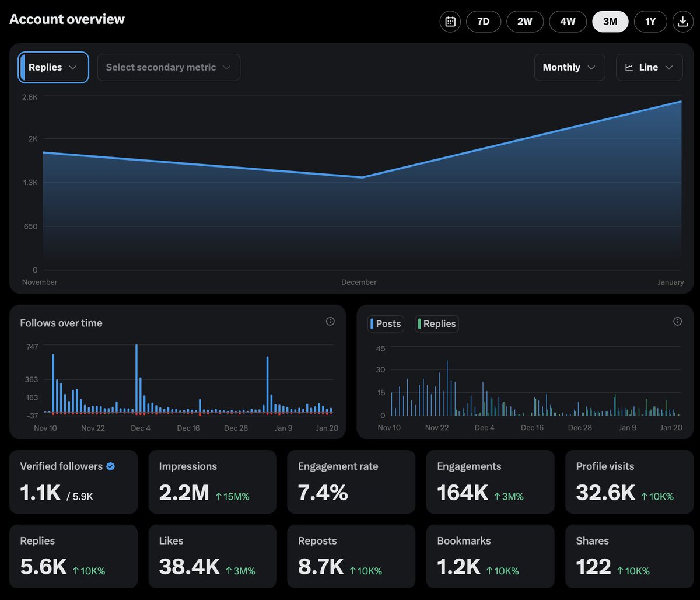Image resolution: width=700 pixels, height=600 pixels.
Task: Click the January label on the chart axis
Action: click(671, 282)
